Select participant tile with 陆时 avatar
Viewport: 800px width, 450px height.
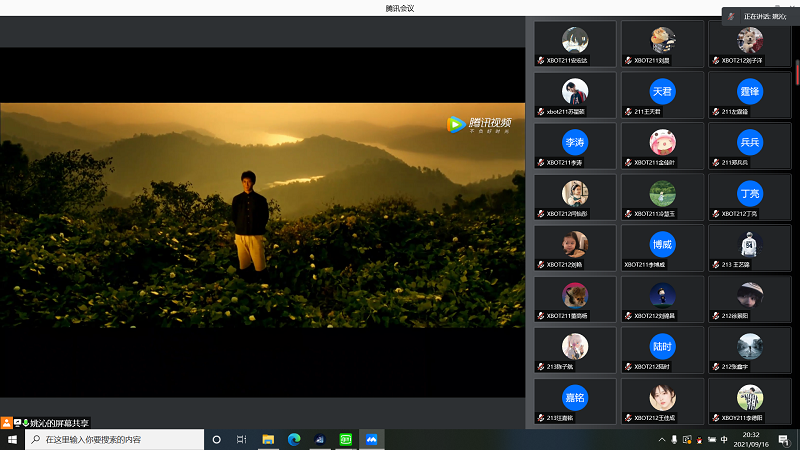coord(662,350)
